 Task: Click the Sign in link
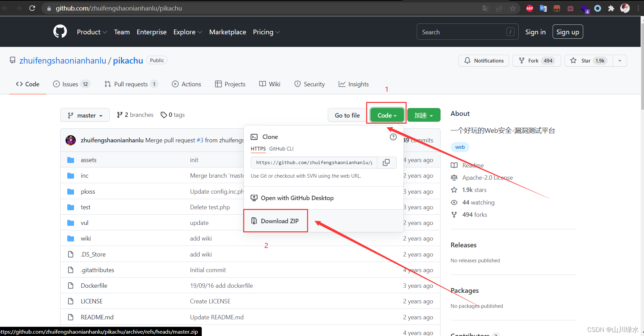[x=535, y=32]
